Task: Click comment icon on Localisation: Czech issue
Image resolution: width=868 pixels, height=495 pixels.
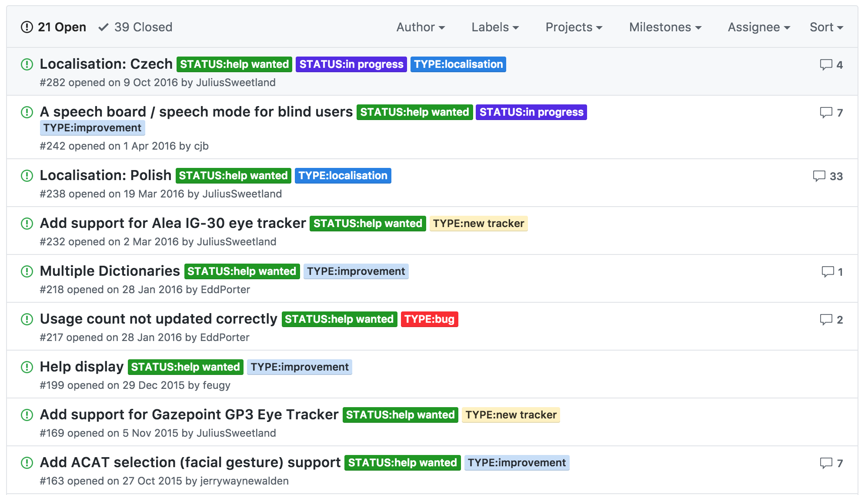Action: click(x=825, y=65)
